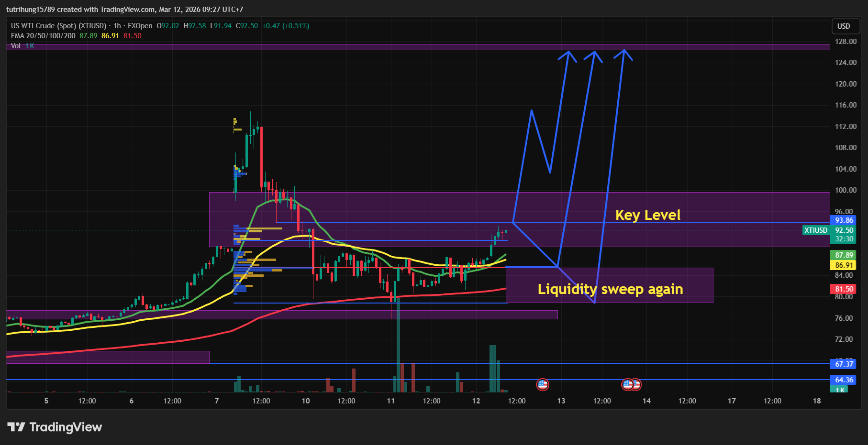
Task: Click the yellow 86.91 EMA price label
Action: click(844, 265)
